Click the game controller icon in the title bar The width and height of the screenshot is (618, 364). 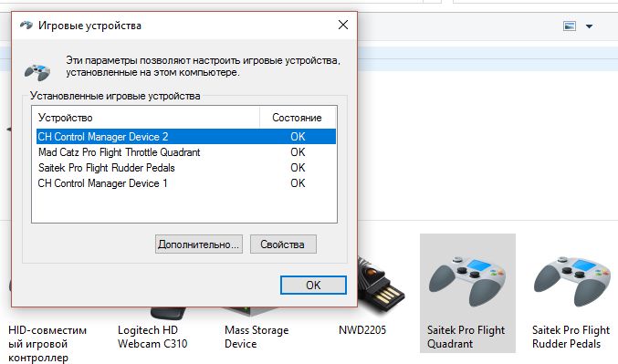(26, 26)
